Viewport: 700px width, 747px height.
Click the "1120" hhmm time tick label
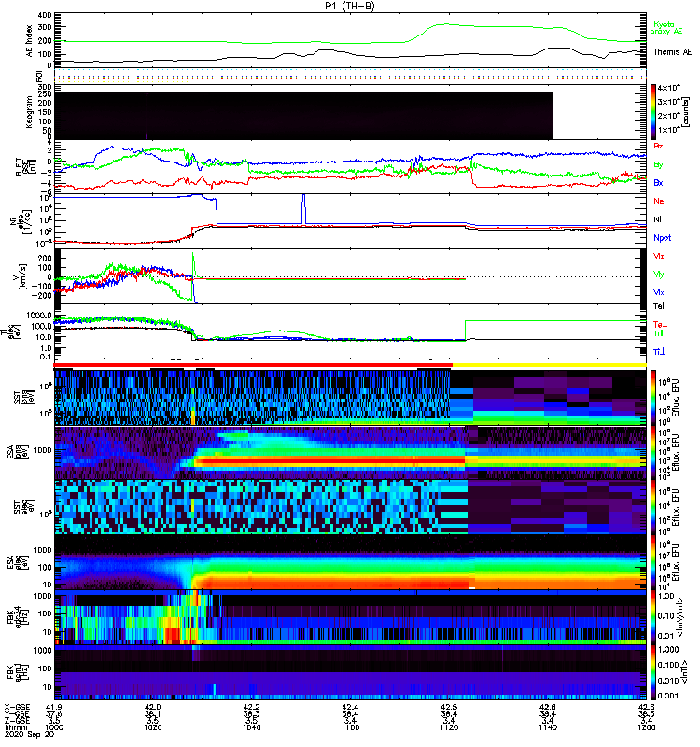449,727
